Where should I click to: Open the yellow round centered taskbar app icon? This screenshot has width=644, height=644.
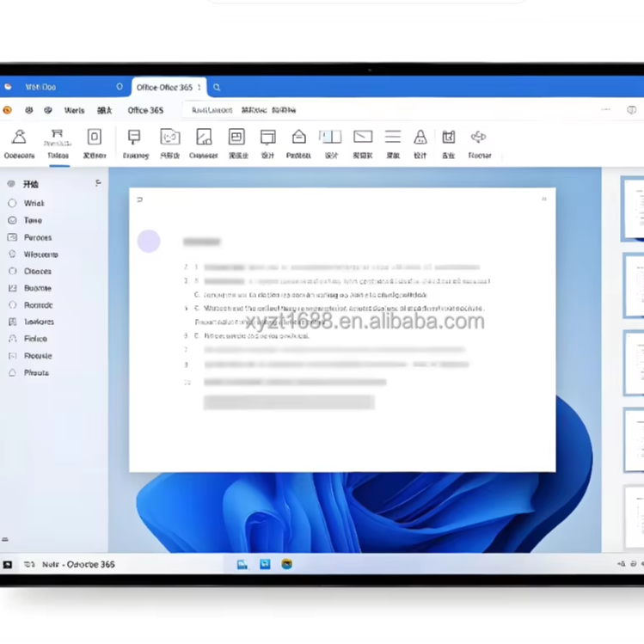click(286, 564)
